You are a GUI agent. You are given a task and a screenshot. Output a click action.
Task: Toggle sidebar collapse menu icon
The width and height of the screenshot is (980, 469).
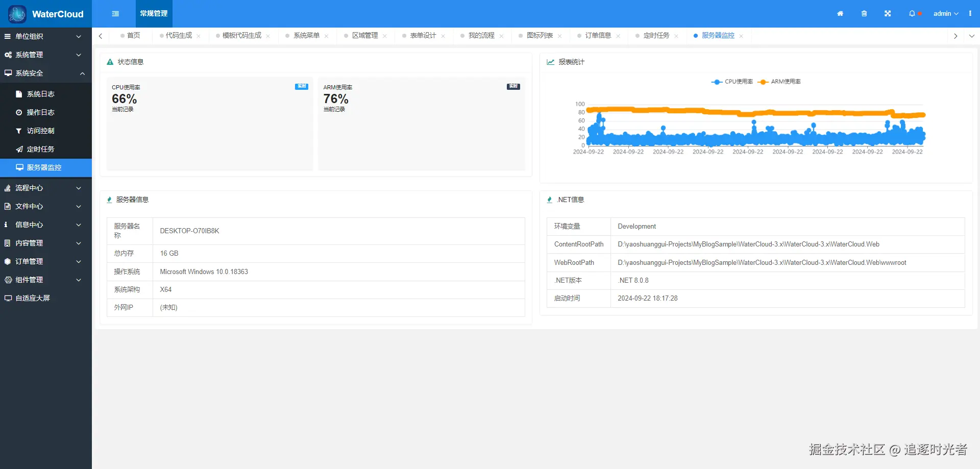(115, 14)
